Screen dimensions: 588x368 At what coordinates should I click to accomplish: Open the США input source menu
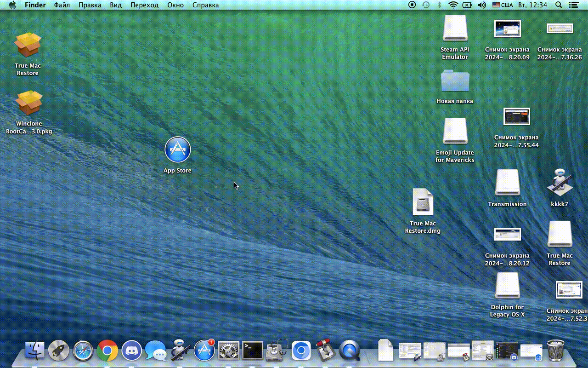click(503, 5)
